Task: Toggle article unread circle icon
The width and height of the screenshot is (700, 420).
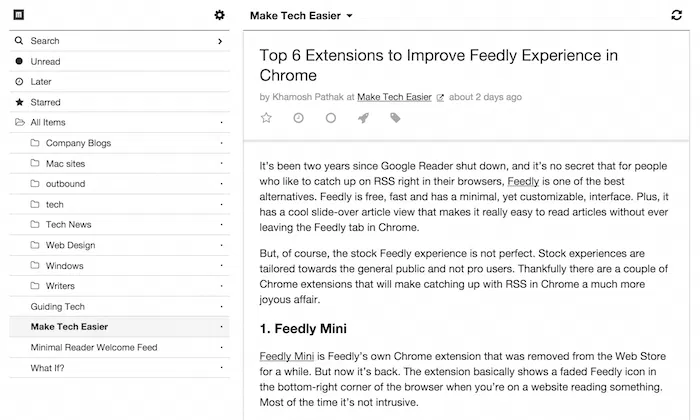Action: click(x=331, y=118)
